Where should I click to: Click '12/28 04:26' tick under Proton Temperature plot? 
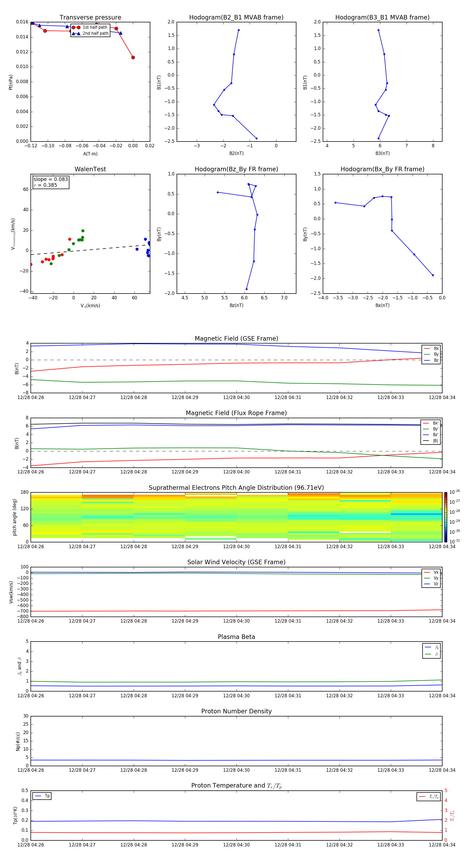(x=31, y=845)
